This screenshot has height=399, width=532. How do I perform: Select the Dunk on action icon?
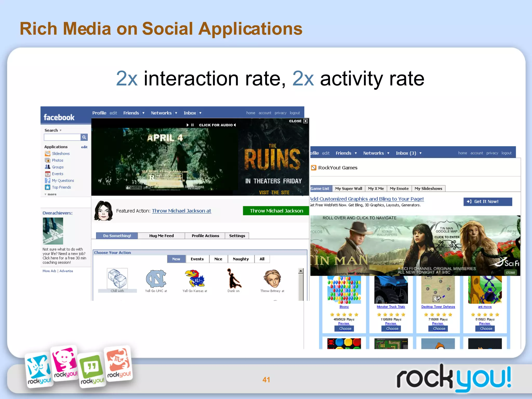click(234, 278)
